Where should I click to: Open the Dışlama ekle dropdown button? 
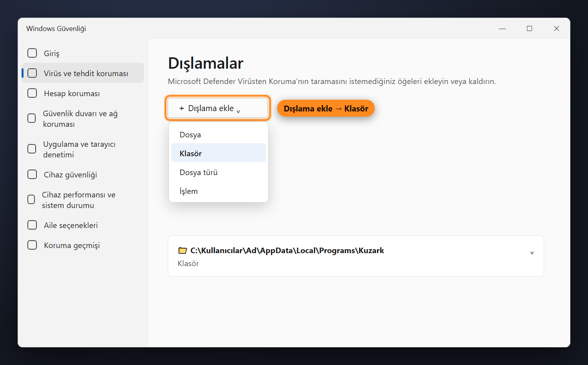[218, 108]
